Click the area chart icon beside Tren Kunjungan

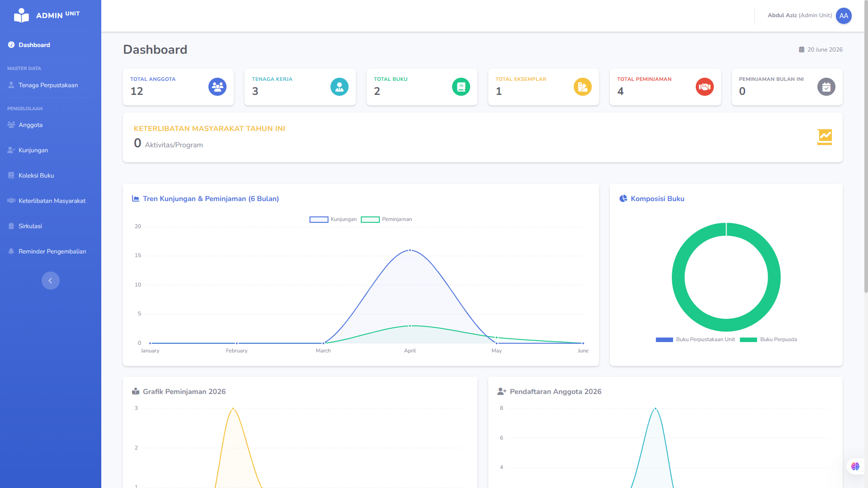pyautogui.click(x=136, y=198)
